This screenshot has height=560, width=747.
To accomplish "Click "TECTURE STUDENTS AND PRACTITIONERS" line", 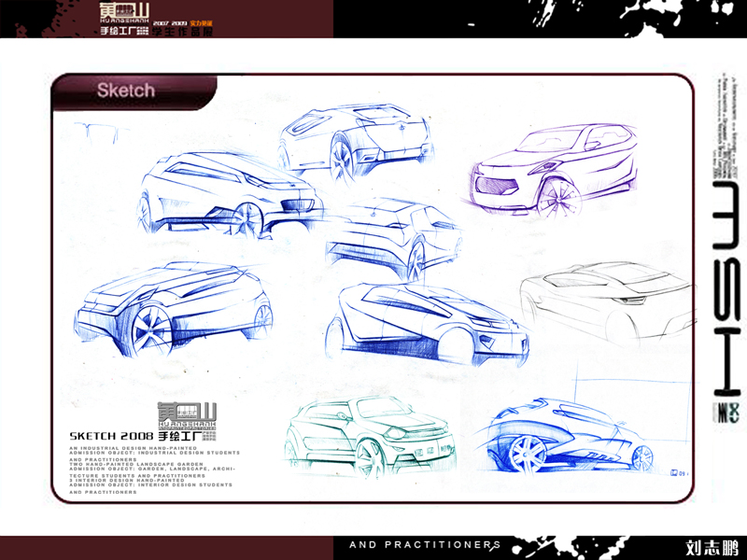I will pos(137,476).
